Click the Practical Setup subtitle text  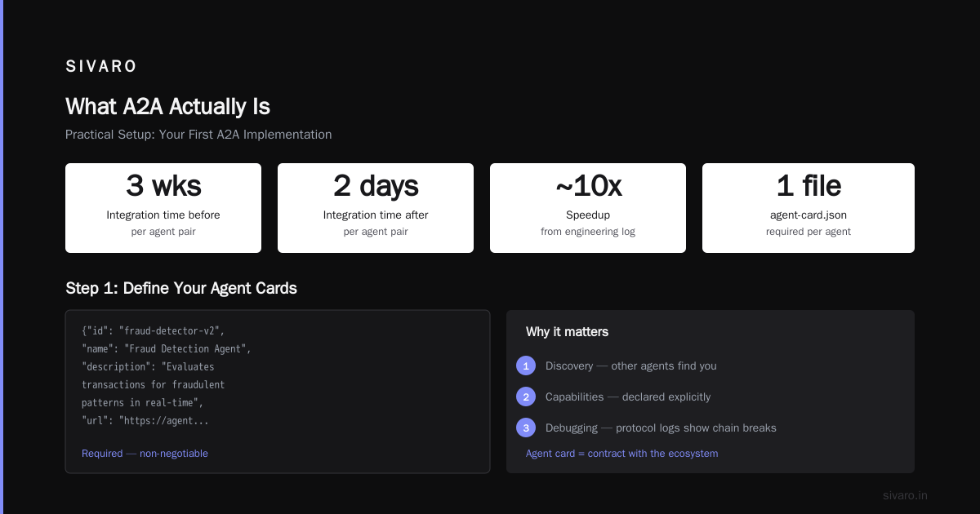tap(198, 135)
